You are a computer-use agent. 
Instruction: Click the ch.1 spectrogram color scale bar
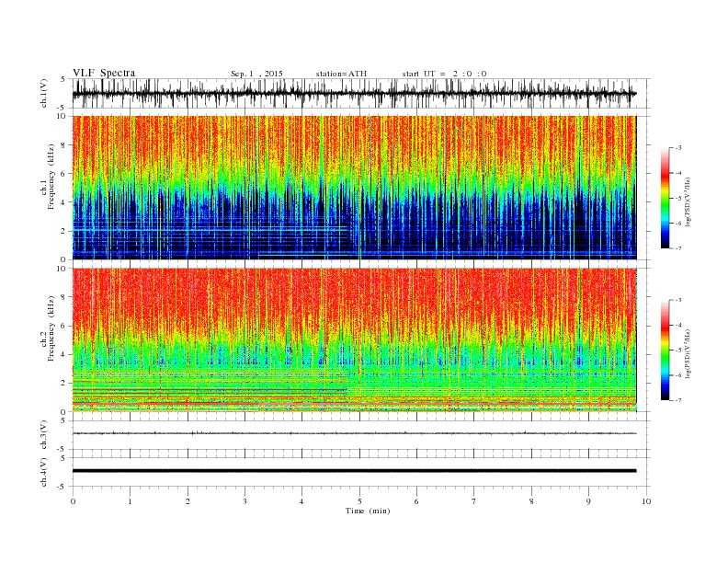[665, 198]
